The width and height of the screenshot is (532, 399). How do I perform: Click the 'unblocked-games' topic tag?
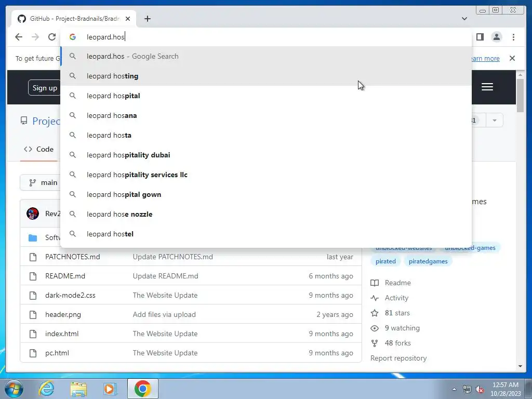(x=470, y=248)
